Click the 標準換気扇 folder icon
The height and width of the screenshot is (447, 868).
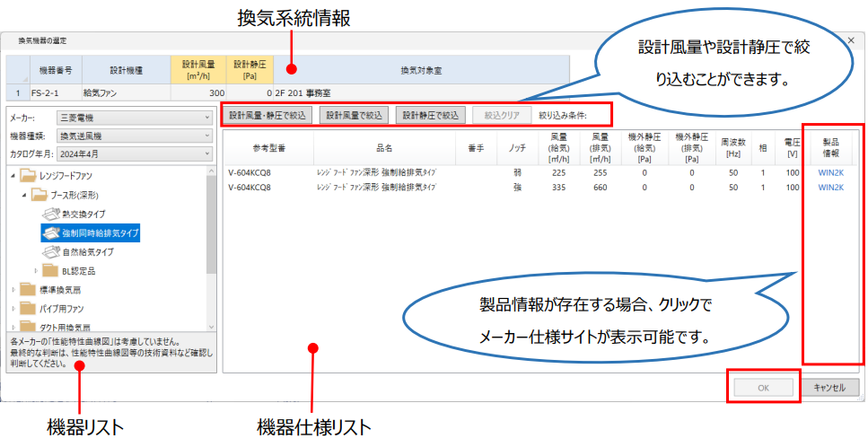tap(31, 291)
